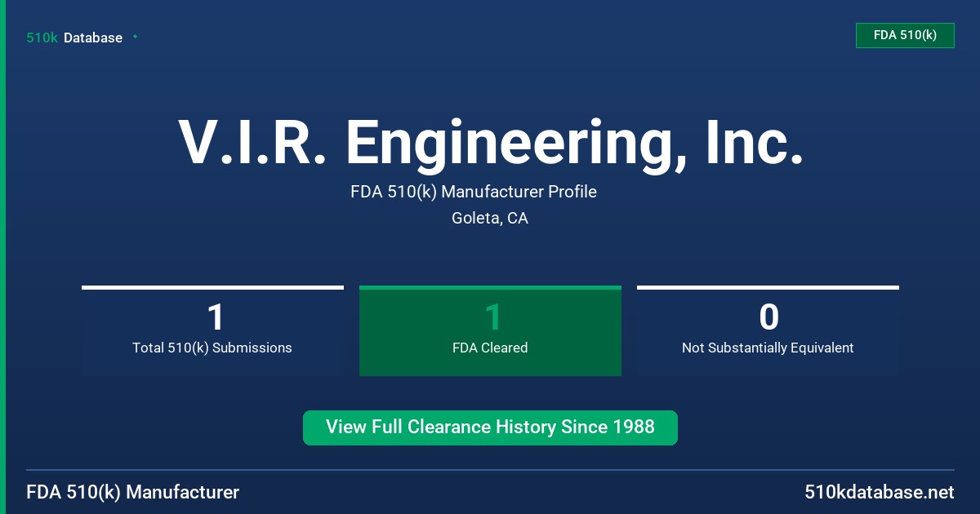Select the Total 510(k) Submissions card
Viewport: 980px width, 514px height.
tap(212, 330)
